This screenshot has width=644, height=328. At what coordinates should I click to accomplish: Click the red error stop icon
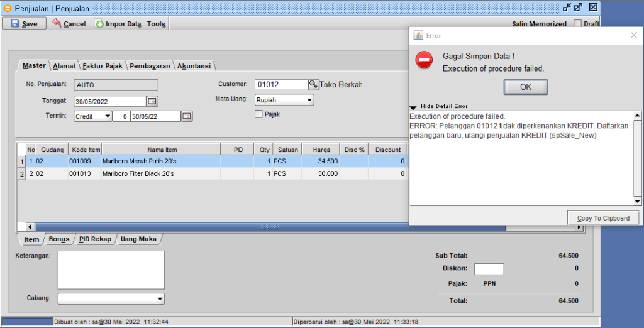[x=424, y=60]
